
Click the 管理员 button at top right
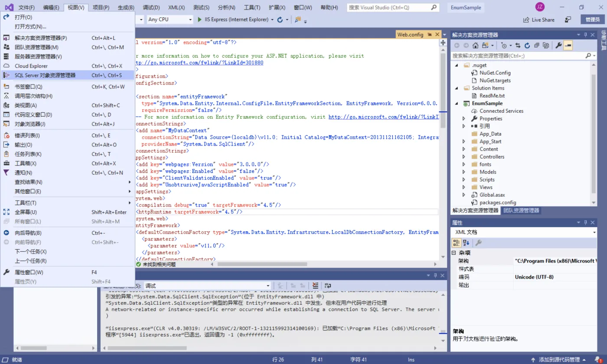(x=592, y=19)
